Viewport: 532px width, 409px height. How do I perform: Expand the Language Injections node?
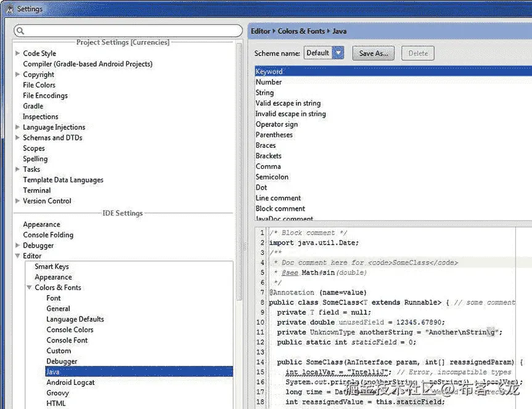pyautogui.click(x=17, y=127)
